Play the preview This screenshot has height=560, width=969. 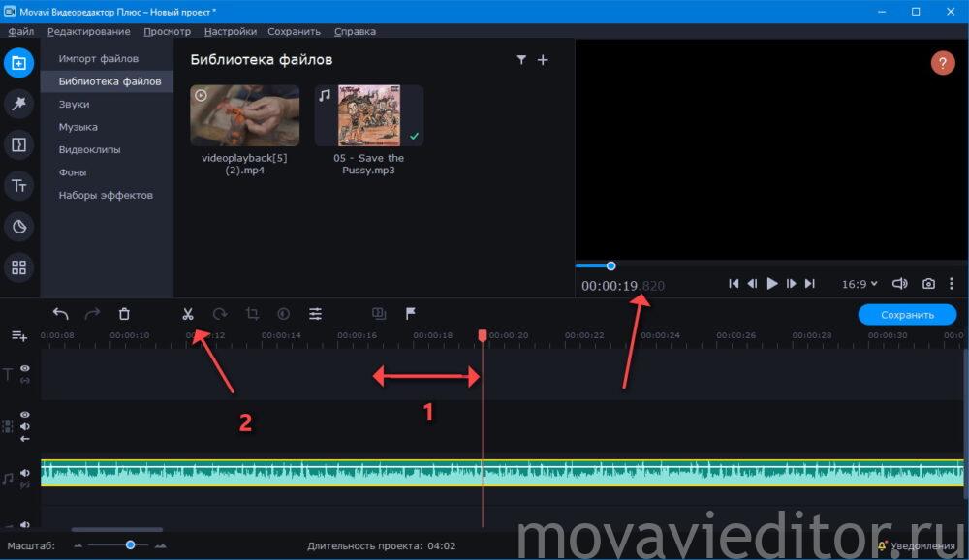click(772, 284)
